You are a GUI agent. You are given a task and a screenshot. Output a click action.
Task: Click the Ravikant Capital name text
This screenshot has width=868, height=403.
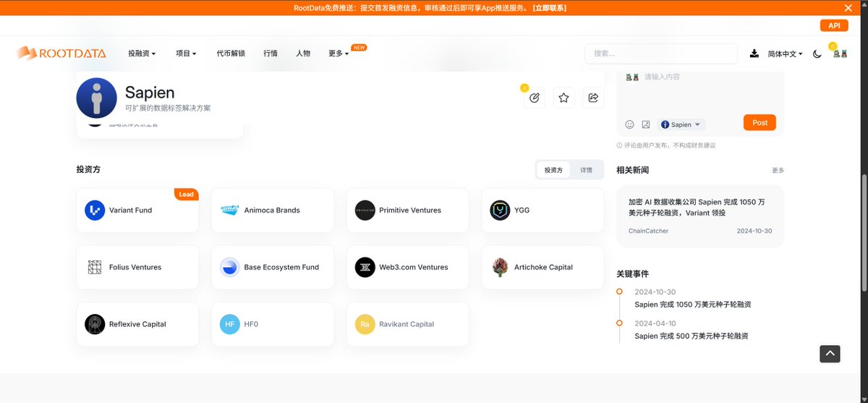tap(407, 324)
